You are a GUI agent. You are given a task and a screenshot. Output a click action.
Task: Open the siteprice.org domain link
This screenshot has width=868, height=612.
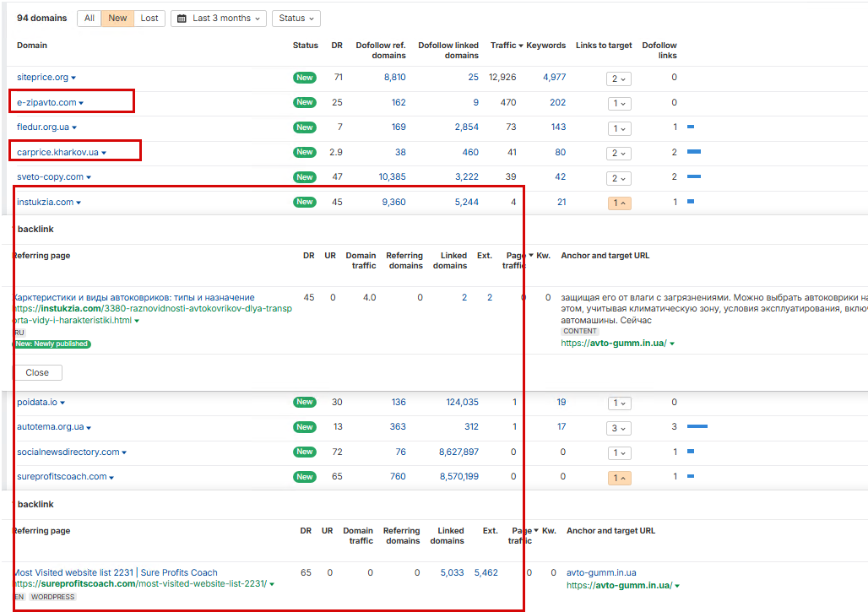point(42,78)
